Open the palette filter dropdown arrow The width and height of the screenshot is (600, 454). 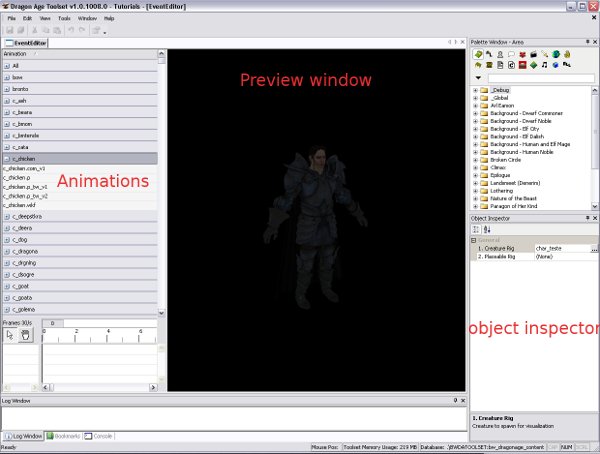coord(478,78)
